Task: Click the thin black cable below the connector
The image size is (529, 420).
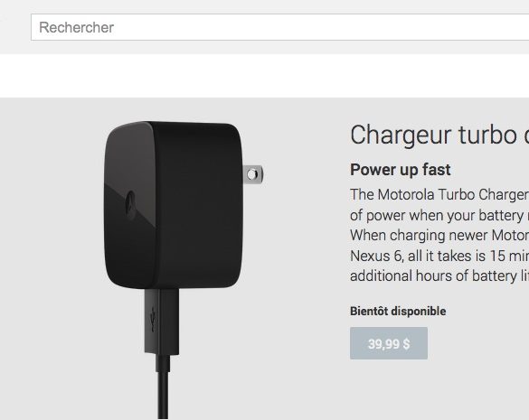Action: coord(163,395)
